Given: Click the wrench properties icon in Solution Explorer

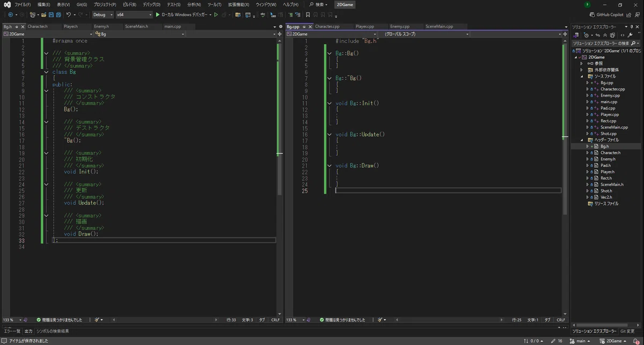Looking at the screenshot, I should [630, 35].
